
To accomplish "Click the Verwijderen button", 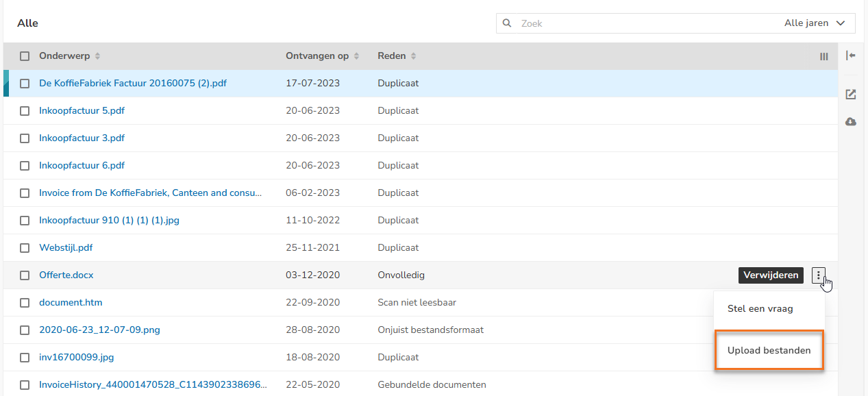I will tap(771, 275).
